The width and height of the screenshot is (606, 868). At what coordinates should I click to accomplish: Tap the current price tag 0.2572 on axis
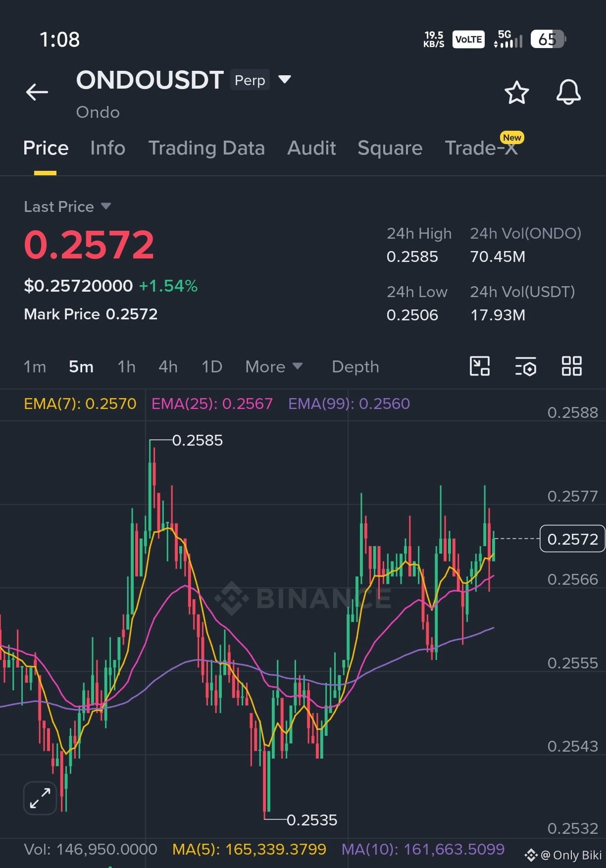click(x=572, y=539)
